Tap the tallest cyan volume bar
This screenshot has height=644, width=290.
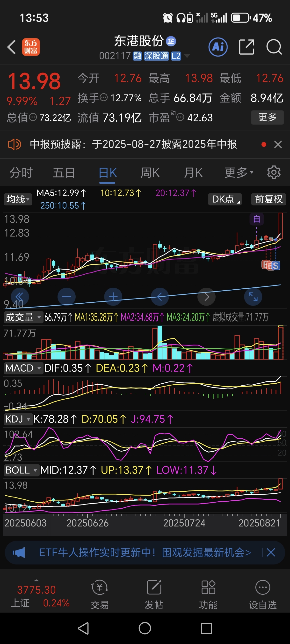tap(160, 343)
